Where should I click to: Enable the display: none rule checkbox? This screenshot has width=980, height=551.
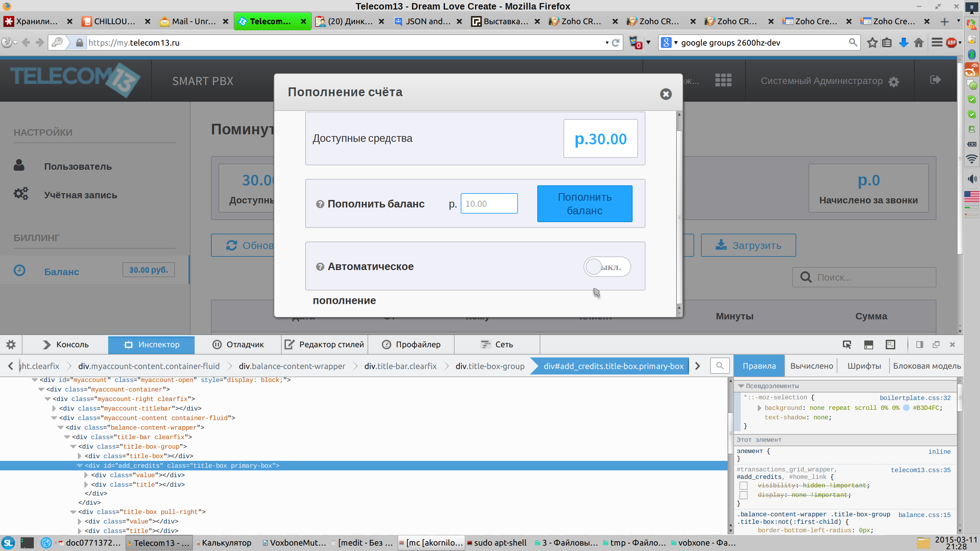click(x=744, y=495)
